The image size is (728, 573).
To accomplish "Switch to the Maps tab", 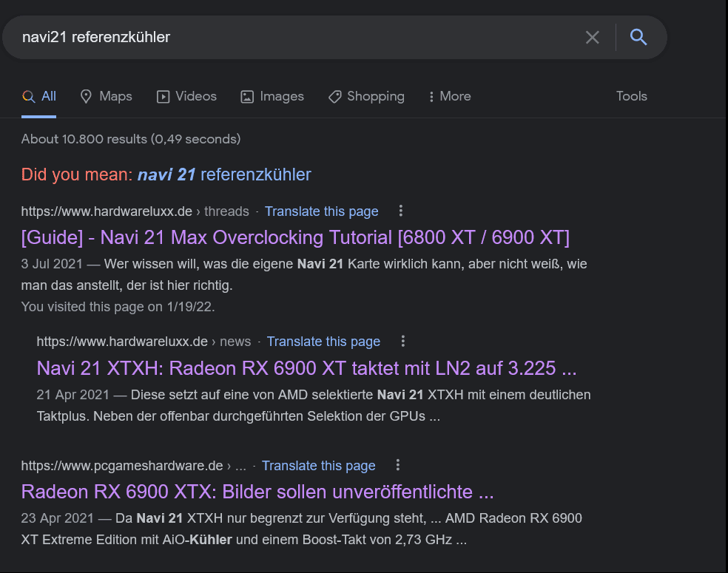I will click(107, 97).
